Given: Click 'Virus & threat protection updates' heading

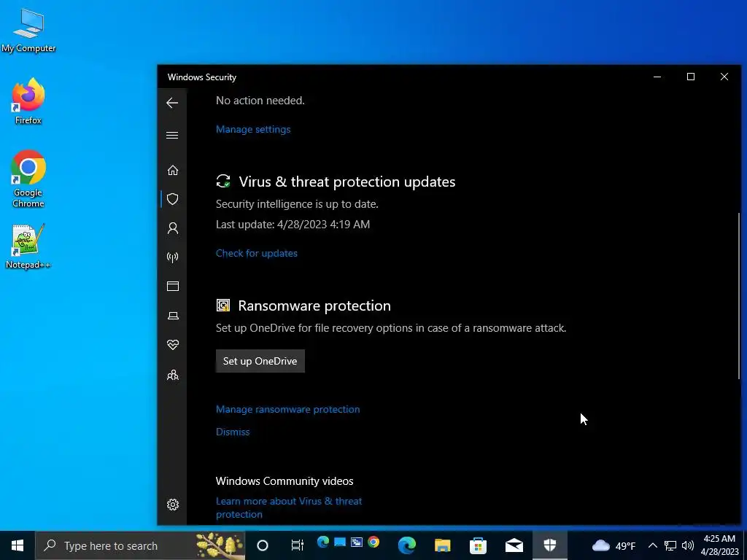Looking at the screenshot, I should (347, 182).
